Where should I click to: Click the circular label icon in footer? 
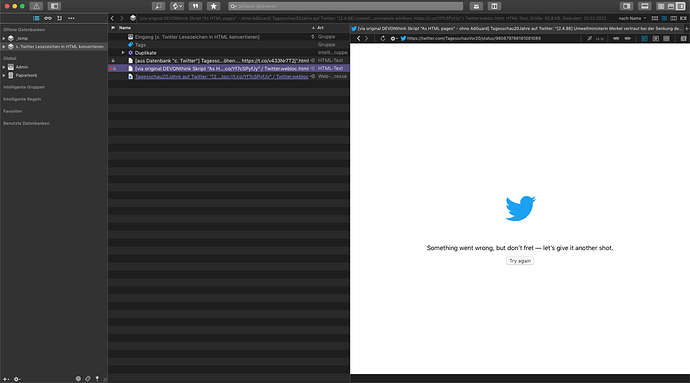[x=78, y=379]
